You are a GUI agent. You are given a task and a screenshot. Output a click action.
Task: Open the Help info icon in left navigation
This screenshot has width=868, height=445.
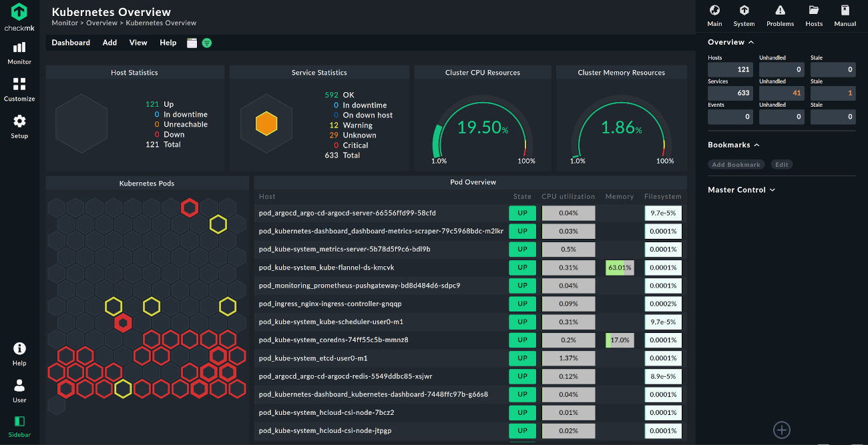click(x=19, y=354)
